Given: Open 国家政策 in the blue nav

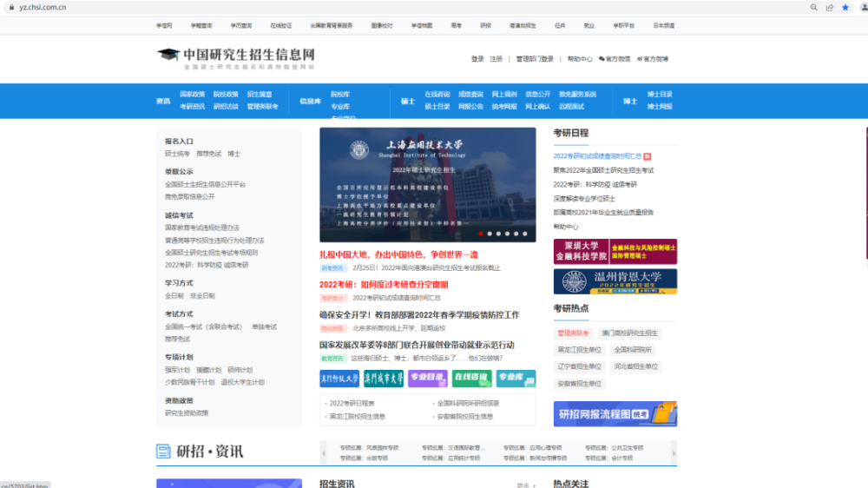Looking at the screenshot, I should click(x=192, y=94).
